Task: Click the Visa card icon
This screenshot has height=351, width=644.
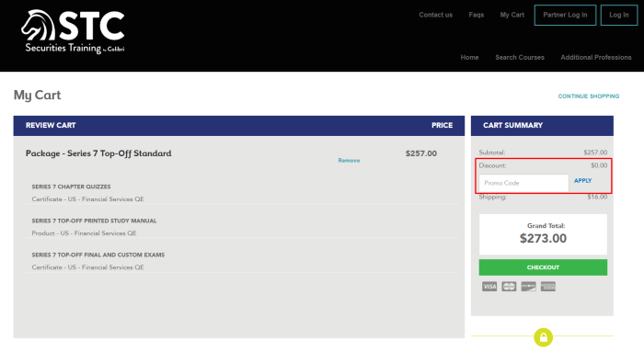Action: coord(489,286)
